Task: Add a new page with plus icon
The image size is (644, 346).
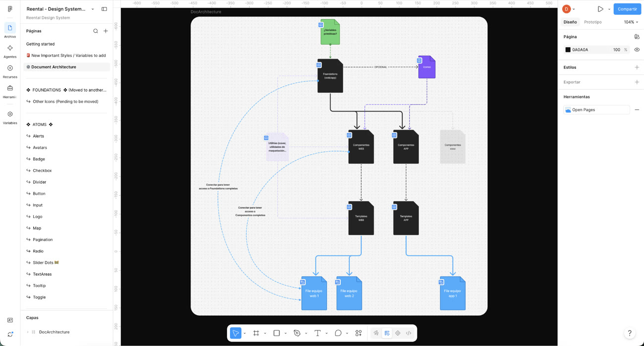Action: click(x=106, y=31)
